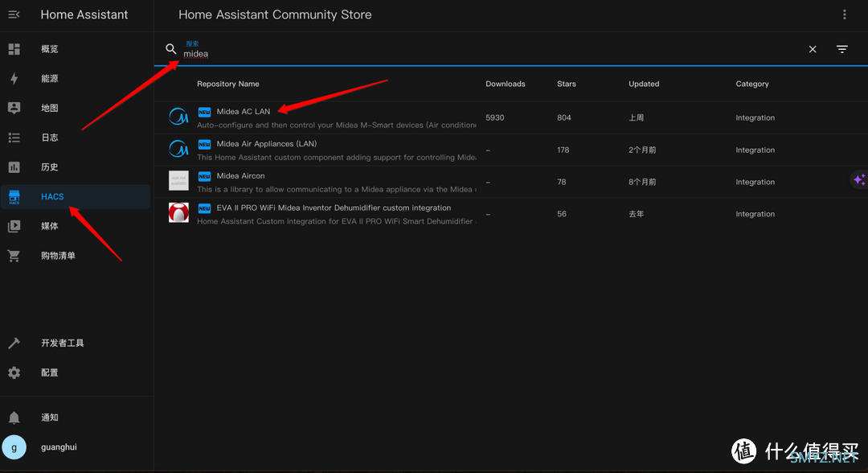
Task: Click the EVA II PRO dehumidifier icon
Action: coord(178,212)
